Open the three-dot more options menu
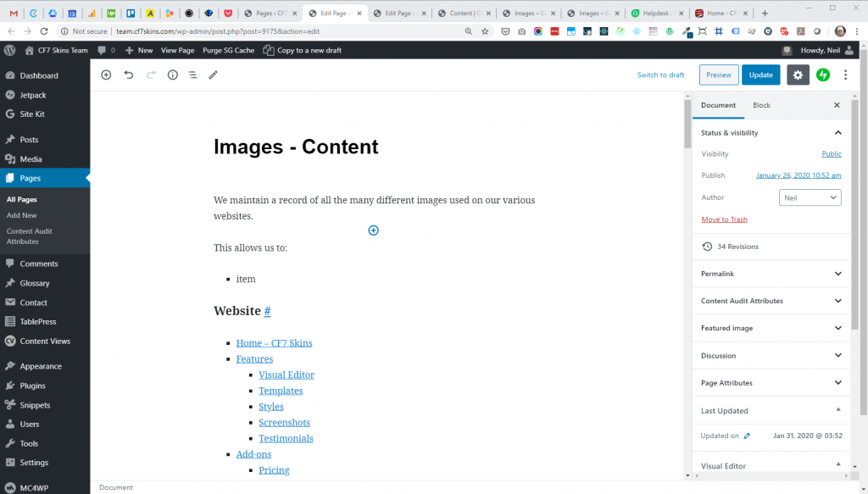 click(845, 75)
